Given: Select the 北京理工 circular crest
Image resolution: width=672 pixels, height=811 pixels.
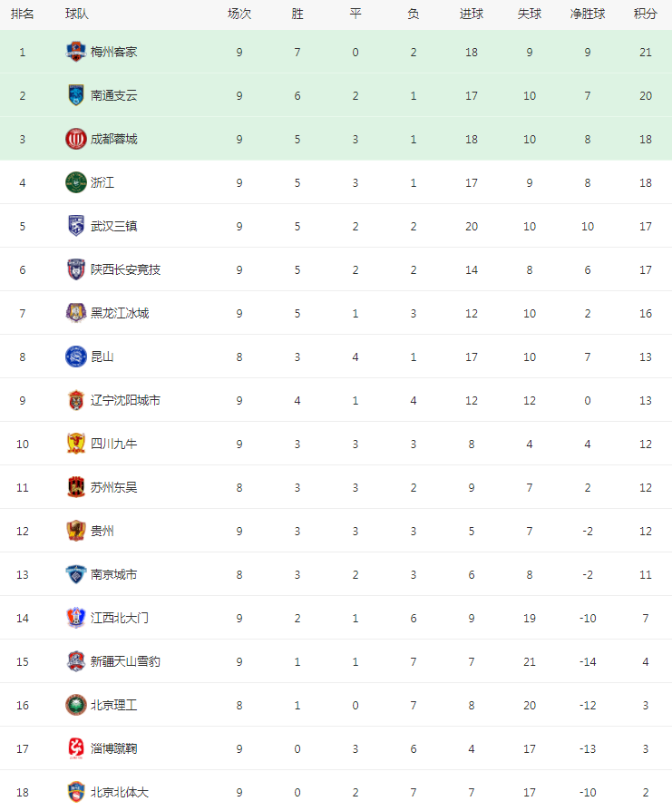Looking at the screenshot, I should [x=76, y=705].
